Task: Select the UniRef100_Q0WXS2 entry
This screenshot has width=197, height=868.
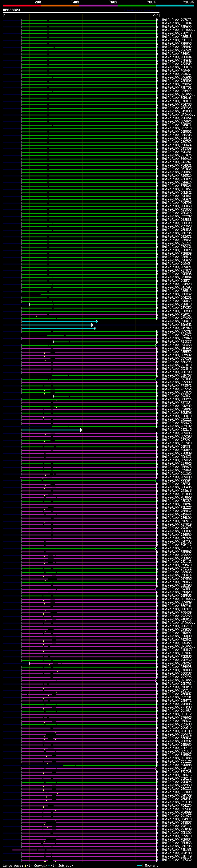Action: tap(177, 294)
